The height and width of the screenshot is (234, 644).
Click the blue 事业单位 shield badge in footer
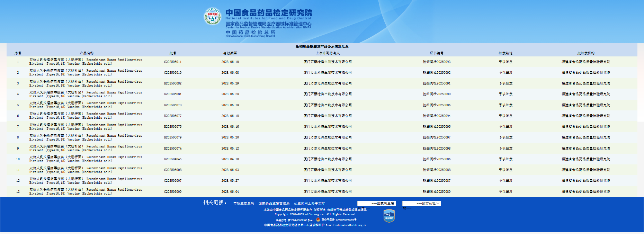pyautogui.click(x=389, y=216)
